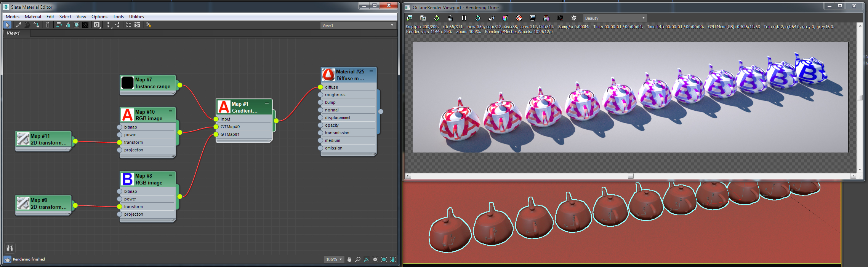The width and height of the screenshot is (868, 267).
Task: Click film region render icon in Octane
Action: [x=546, y=18]
